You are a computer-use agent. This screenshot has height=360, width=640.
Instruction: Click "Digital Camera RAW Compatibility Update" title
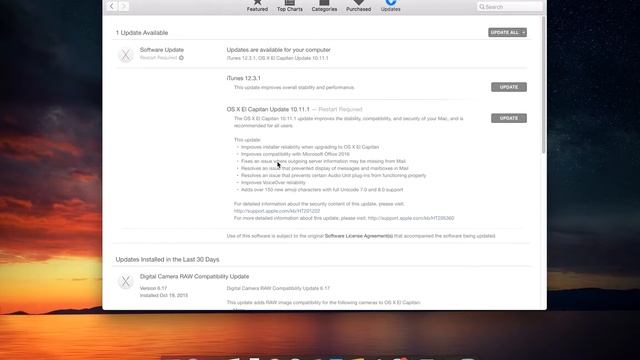click(194, 276)
